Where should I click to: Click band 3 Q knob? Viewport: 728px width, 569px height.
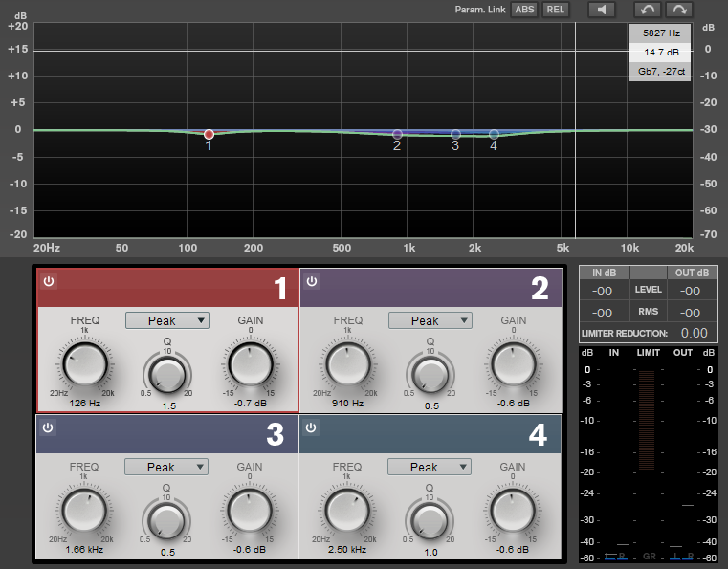coord(166,520)
